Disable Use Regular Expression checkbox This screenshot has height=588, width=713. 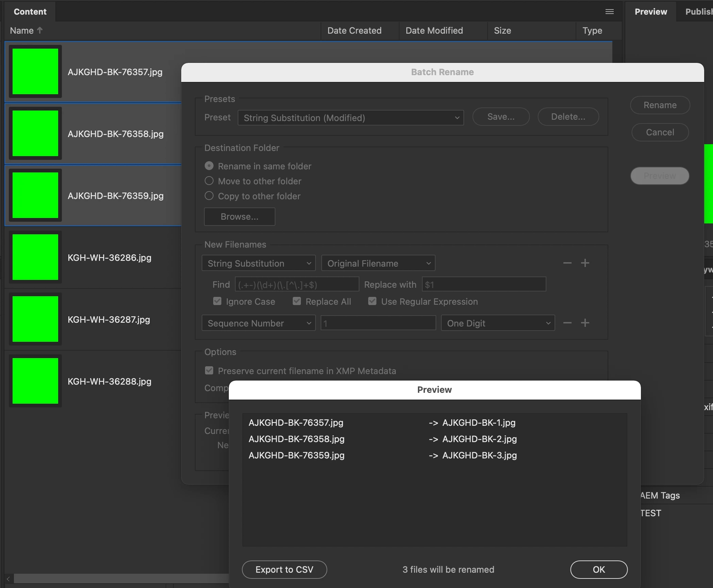click(372, 301)
